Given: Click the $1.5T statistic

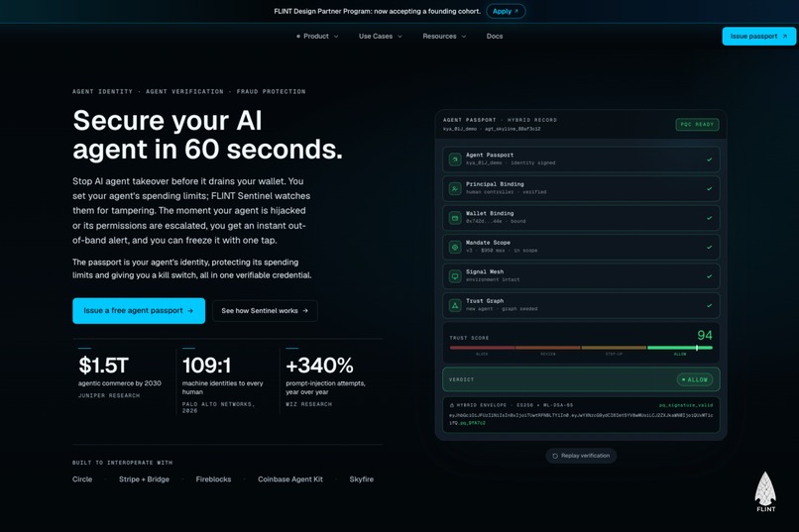Looking at the screenshot, I should [x=103, y=365].
